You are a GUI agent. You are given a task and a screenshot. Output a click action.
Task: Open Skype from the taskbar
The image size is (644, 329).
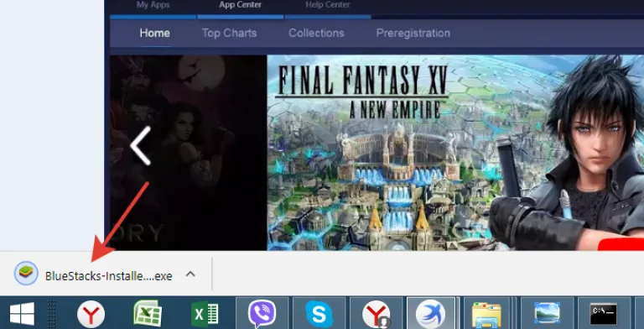pyautogui.click(x=319, y=314)
